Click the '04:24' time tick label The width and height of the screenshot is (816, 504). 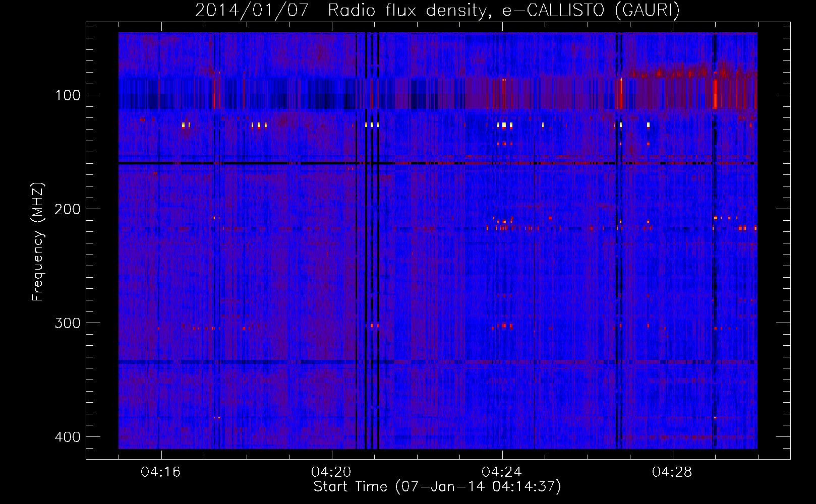coord(502,472)
